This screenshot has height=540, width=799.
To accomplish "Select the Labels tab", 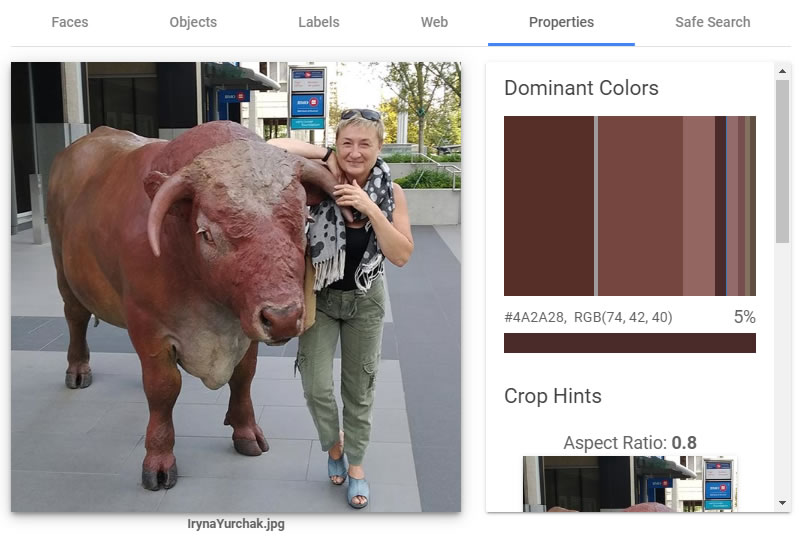I will coord(319,22).
